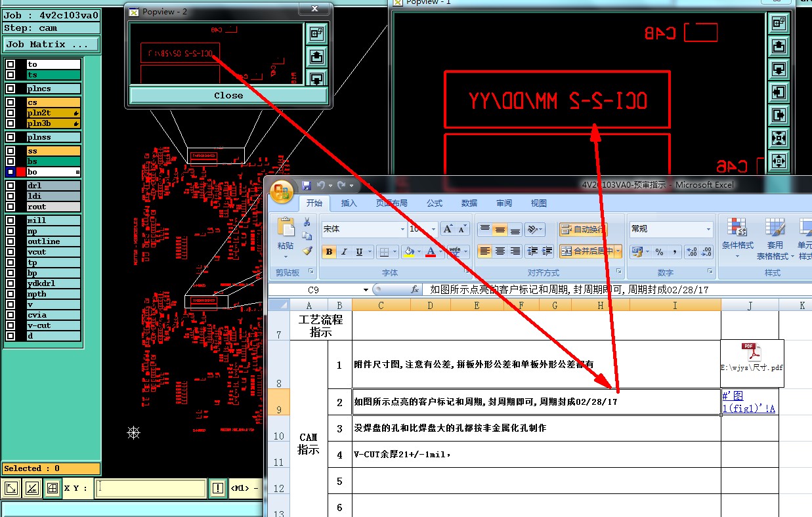
Task: Click the Excel Office button
Action: coord(282,192)
